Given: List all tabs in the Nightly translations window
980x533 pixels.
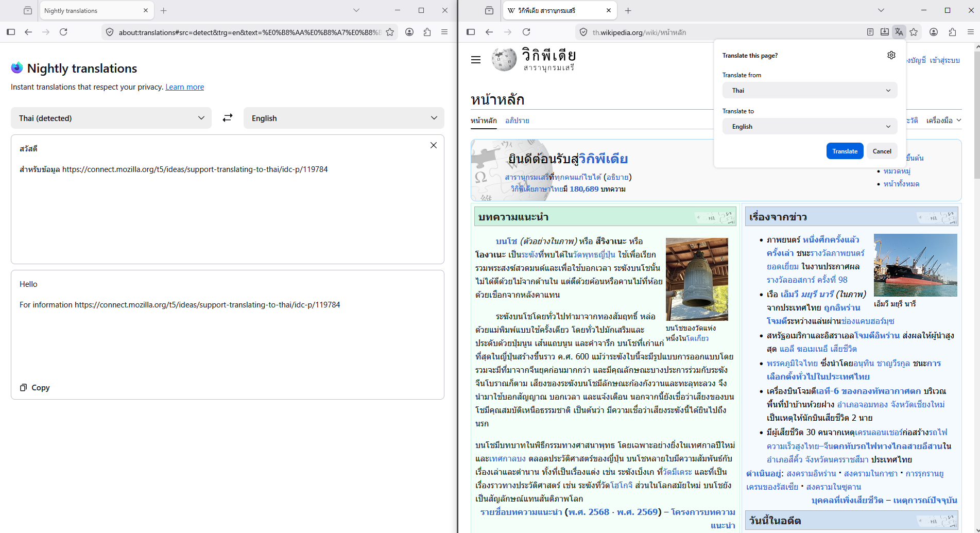Looking at the screenshot, I should point(356,10).
